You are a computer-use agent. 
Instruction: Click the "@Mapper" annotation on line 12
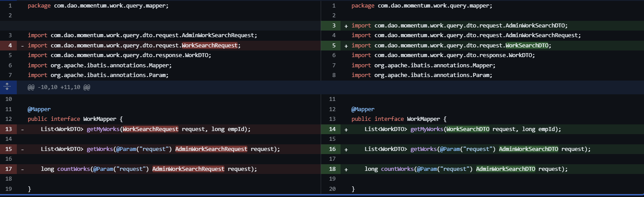(x=363, y=109)
